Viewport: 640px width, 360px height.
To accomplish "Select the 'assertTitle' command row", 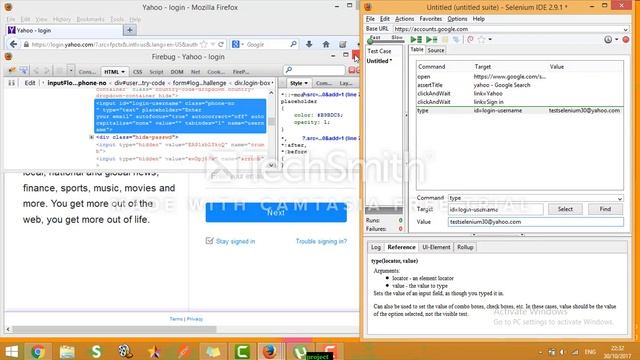I will (520, 85).
